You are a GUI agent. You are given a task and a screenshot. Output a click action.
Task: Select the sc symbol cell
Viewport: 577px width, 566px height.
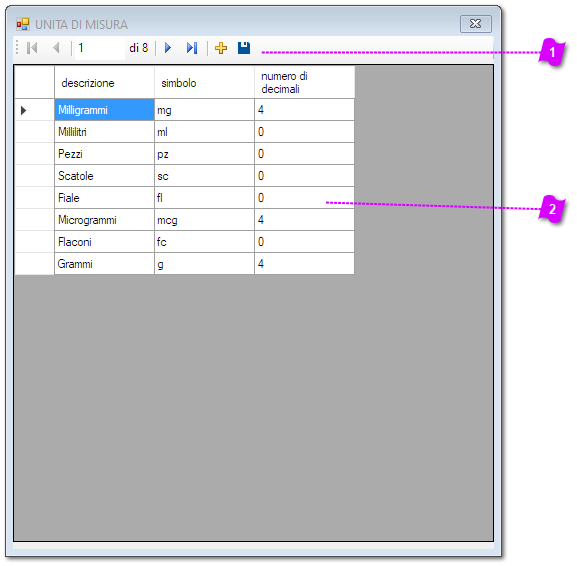coord(204,176)
